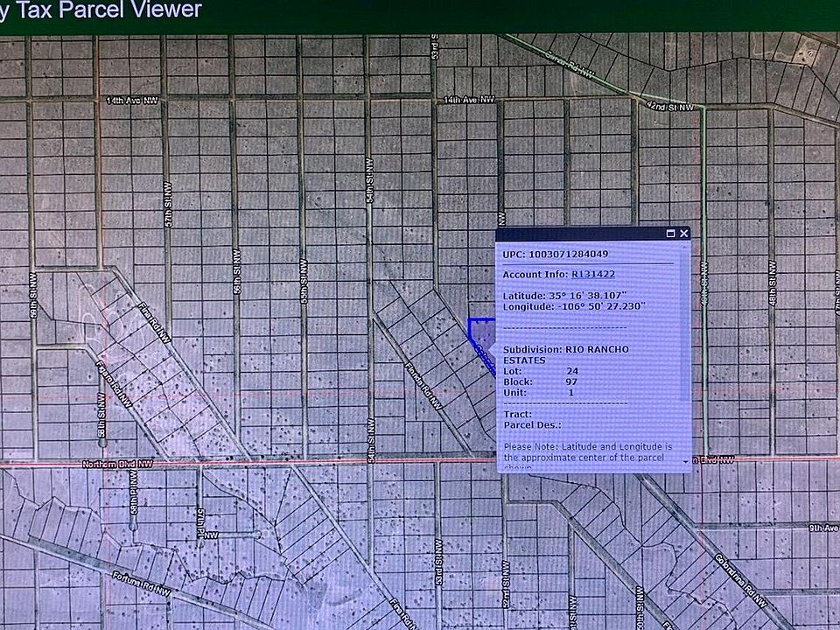Click the Lot 24 value in popup
This screenshot has height=630, width=840.
coord(573,371)
